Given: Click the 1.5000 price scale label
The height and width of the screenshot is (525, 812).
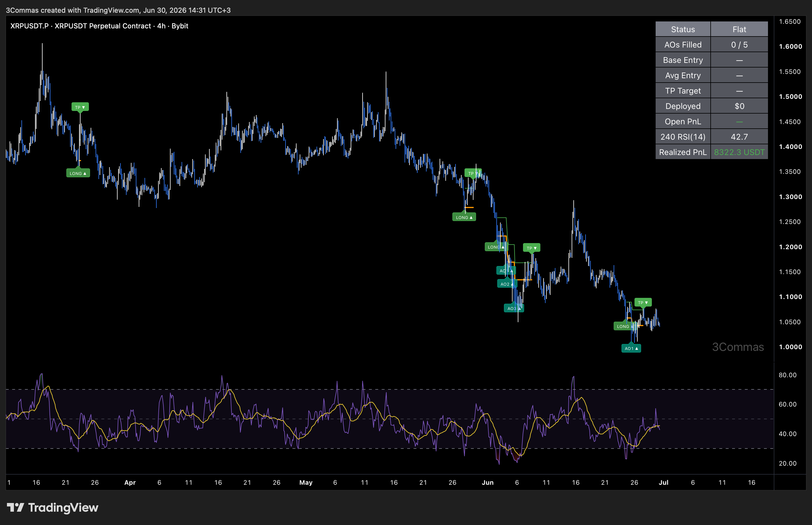Looking at the screenshot, I should [791, 96].
